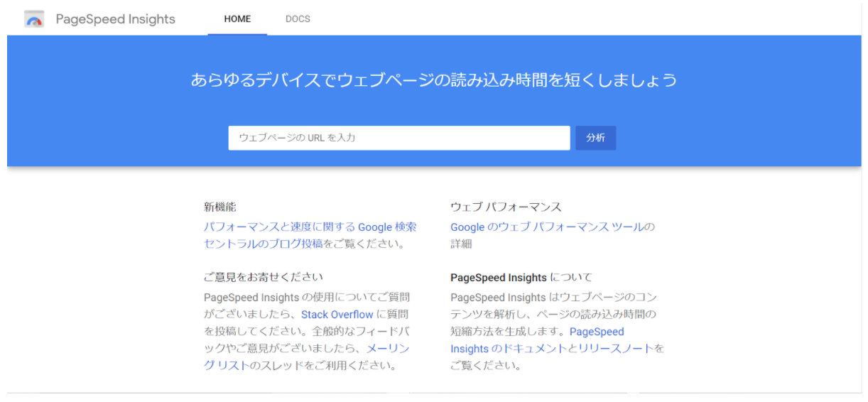Open the Google 検索セントラル blog post link
Image resolution: width=868 pixels, height=402 pixels.
310,227
